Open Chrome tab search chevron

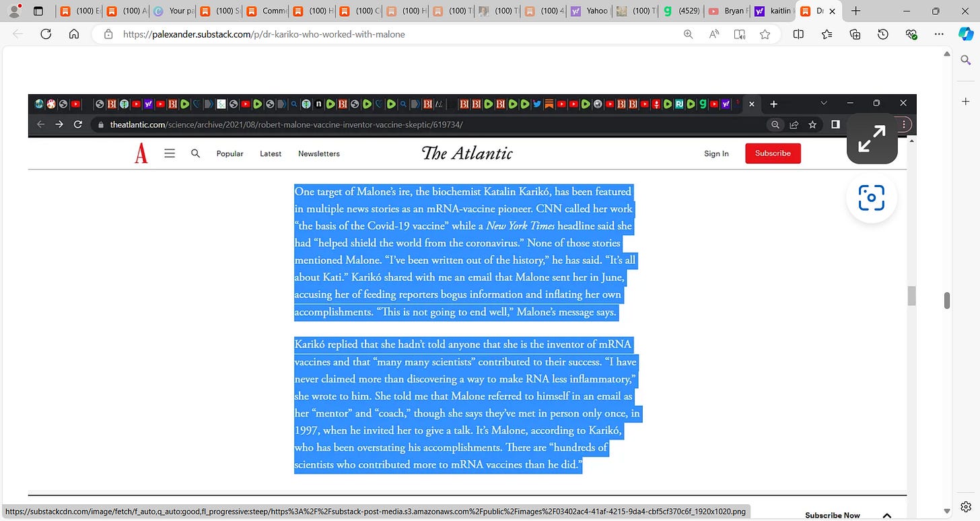824,104
